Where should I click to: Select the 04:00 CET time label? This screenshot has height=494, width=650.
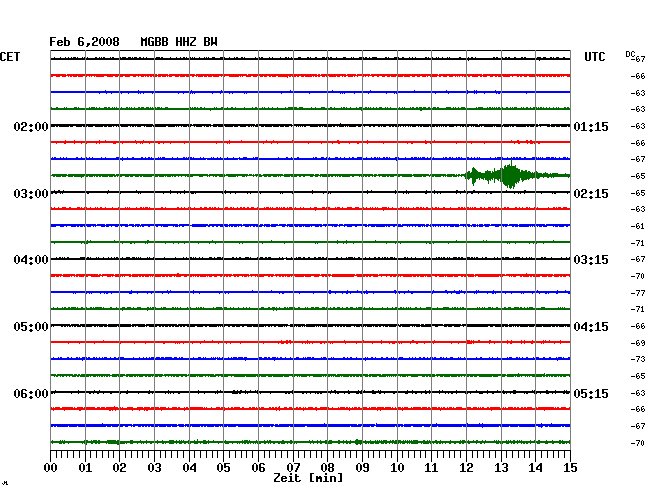(31, 260)
